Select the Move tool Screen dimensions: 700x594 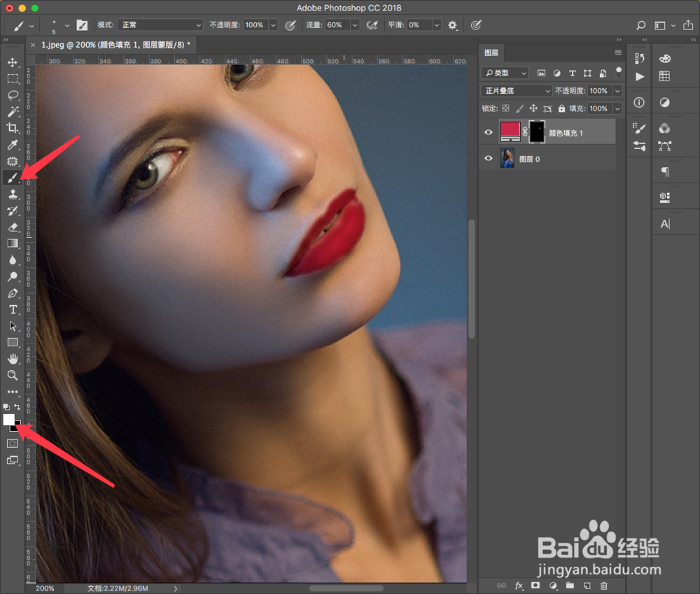pos(13,62)
